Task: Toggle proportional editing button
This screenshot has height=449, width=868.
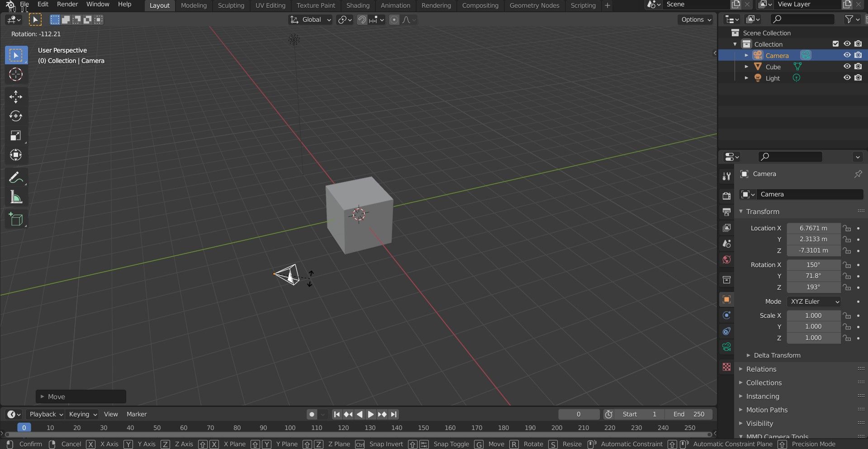Action: [x=394, y=19]
